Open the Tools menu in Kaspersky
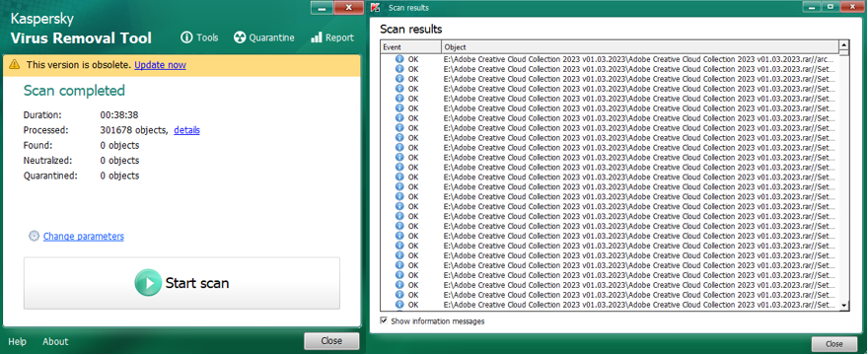Screen dimensions: 868x355 point(200,37)
